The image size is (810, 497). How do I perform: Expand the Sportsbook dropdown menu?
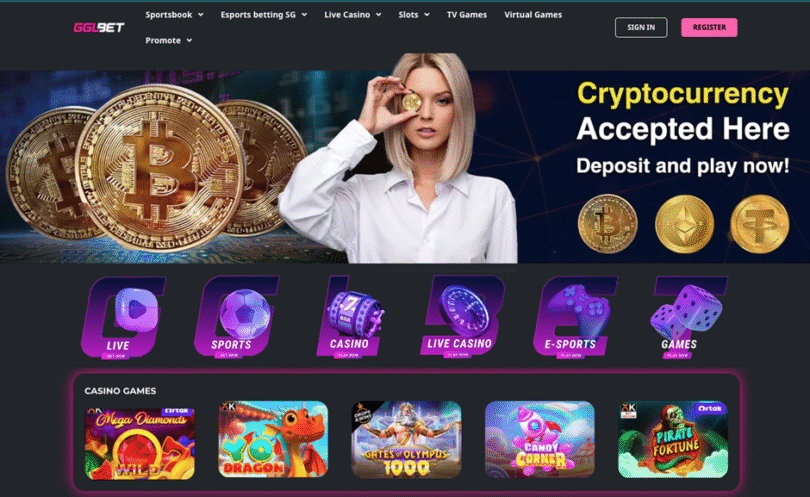174,14
